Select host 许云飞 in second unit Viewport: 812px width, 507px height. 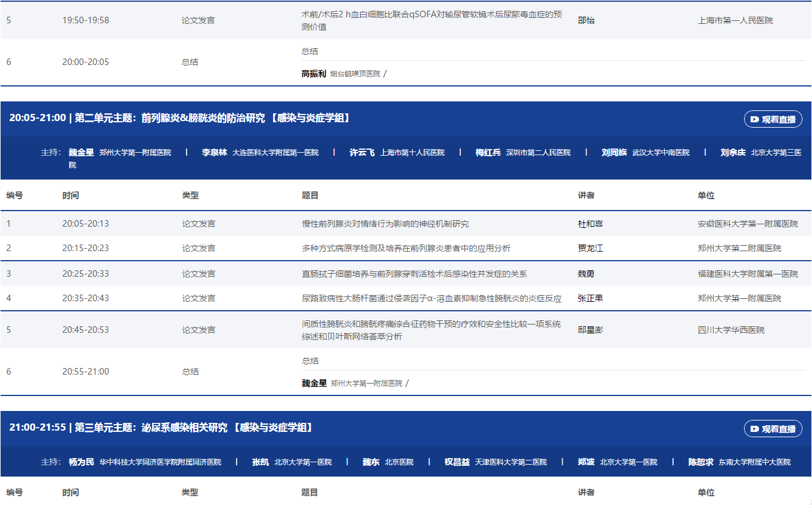[362, 153]
